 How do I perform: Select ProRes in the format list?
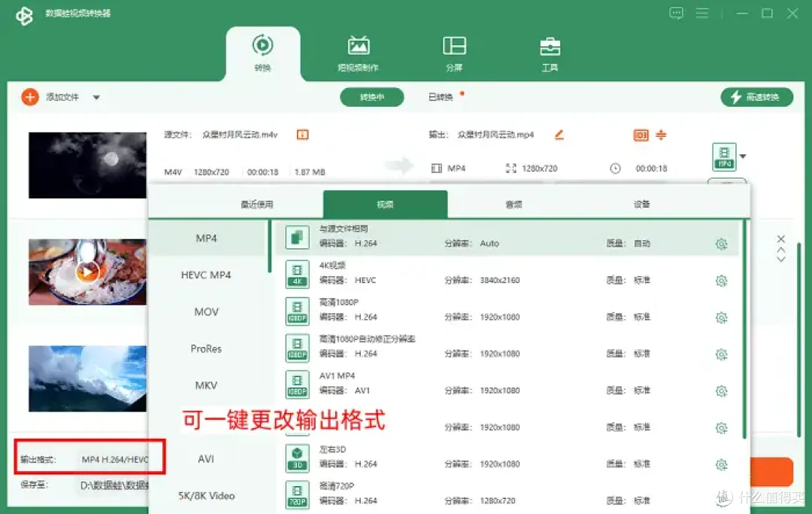(206, 348)
